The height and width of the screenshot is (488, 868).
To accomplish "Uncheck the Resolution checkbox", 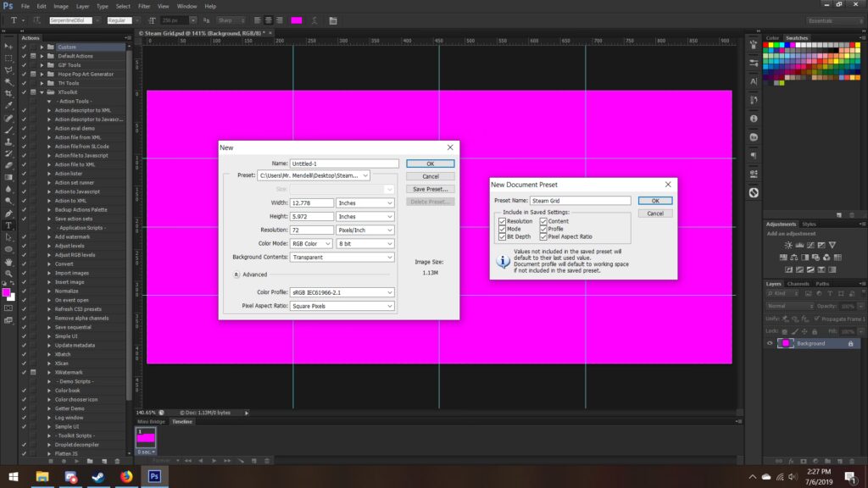I will click(x=503, y=221).
